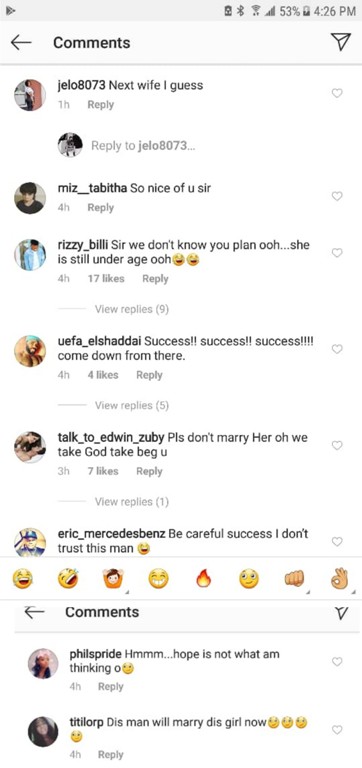Like jelo8073's comment with the heart

337,93
